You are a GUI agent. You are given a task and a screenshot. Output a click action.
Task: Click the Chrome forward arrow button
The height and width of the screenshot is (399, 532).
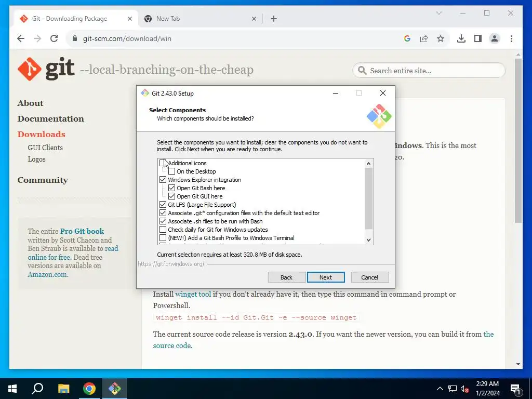37,38
